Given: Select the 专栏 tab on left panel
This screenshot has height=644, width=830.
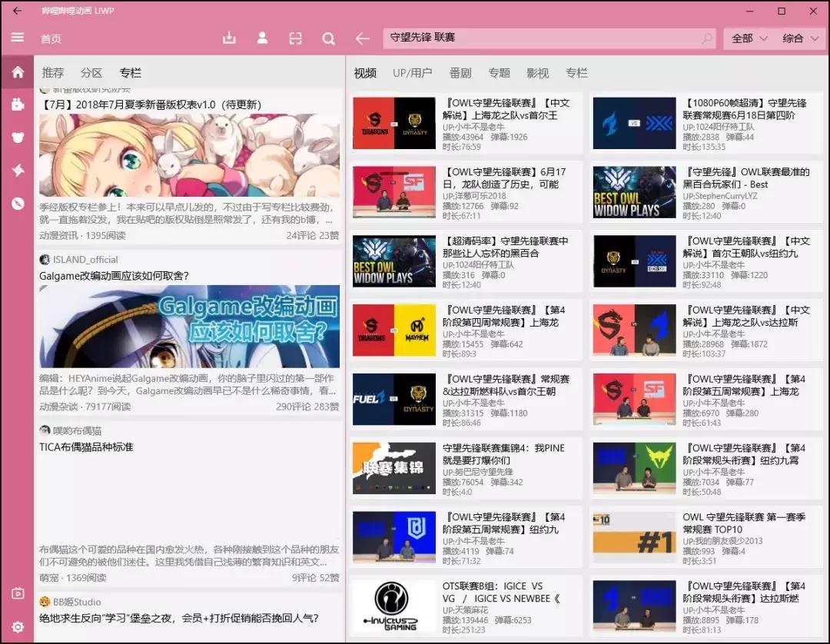Looking at the screenshot, I should [130, 72].
